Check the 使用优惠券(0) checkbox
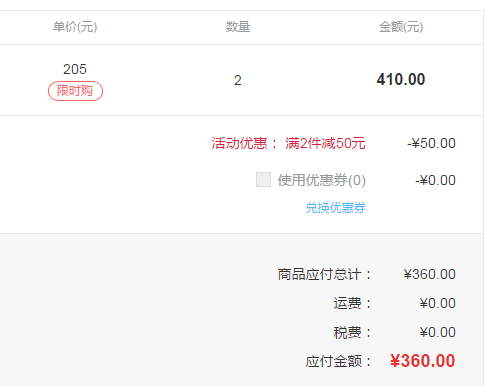 coord(263,180)
